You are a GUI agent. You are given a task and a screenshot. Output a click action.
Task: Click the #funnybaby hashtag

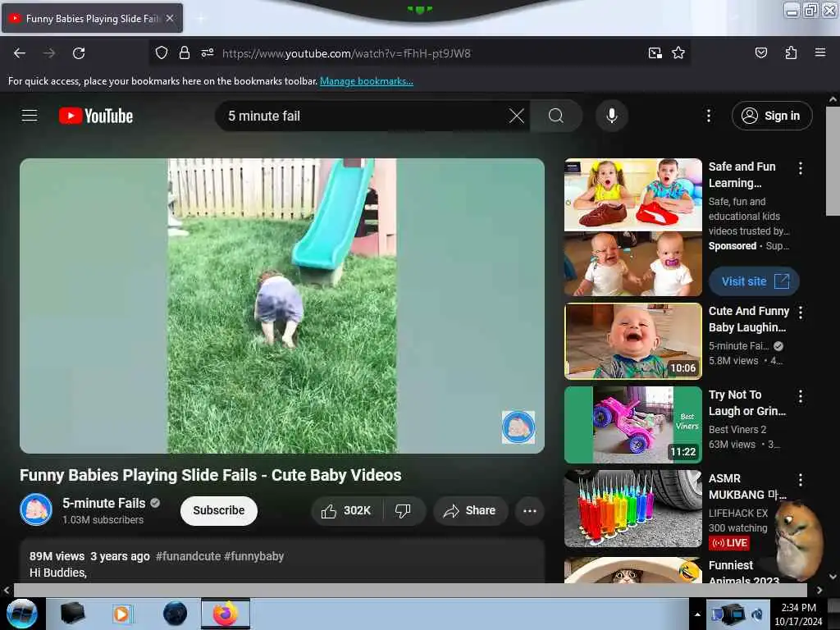254,556
